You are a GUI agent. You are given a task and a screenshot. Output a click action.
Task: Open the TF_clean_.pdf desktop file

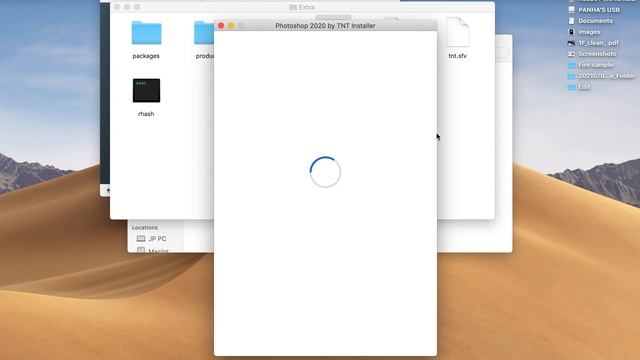click(x=593, y=43)
